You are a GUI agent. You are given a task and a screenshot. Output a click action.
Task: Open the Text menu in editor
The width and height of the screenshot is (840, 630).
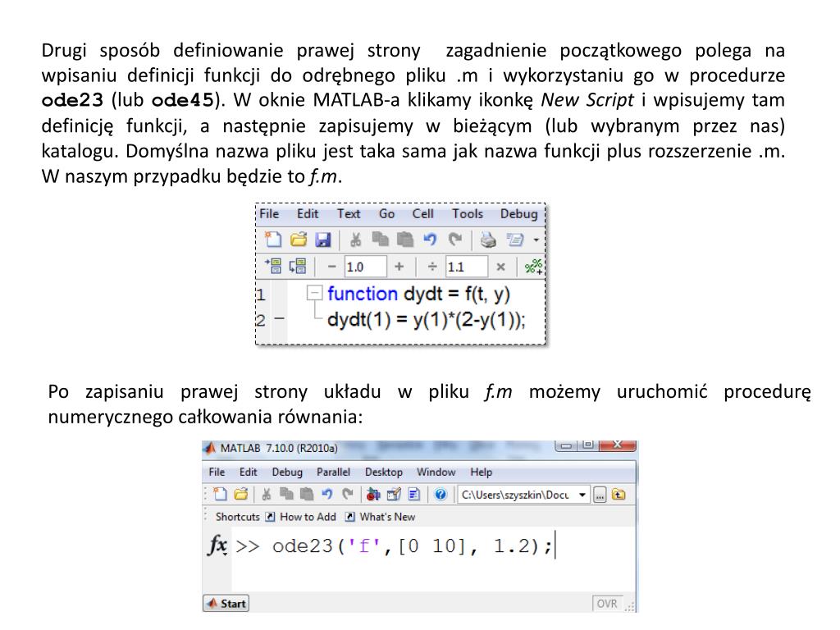click(x=348, y=214)
